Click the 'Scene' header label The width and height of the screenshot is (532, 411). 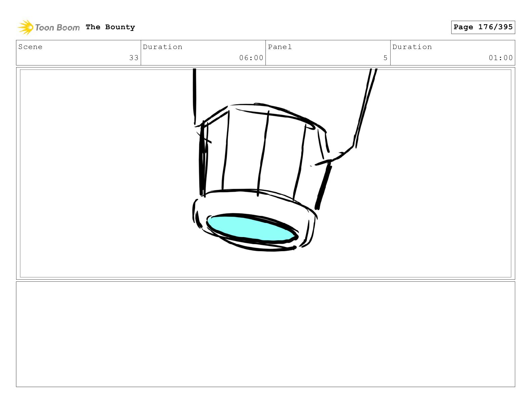click(x=30, y=47)
